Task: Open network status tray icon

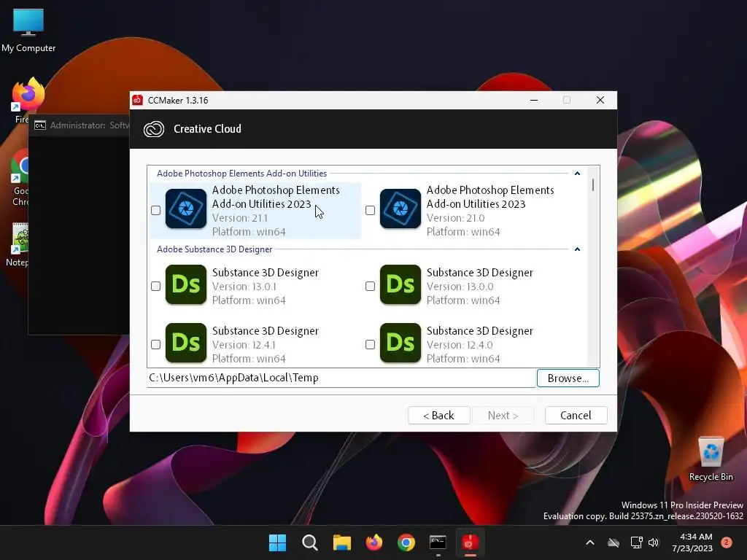Action: pos(636,542)
